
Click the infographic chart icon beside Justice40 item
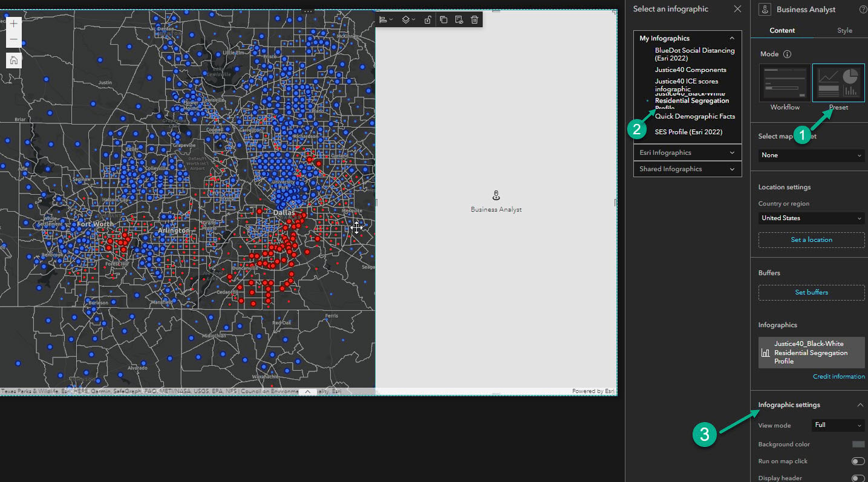coord(765,353)
